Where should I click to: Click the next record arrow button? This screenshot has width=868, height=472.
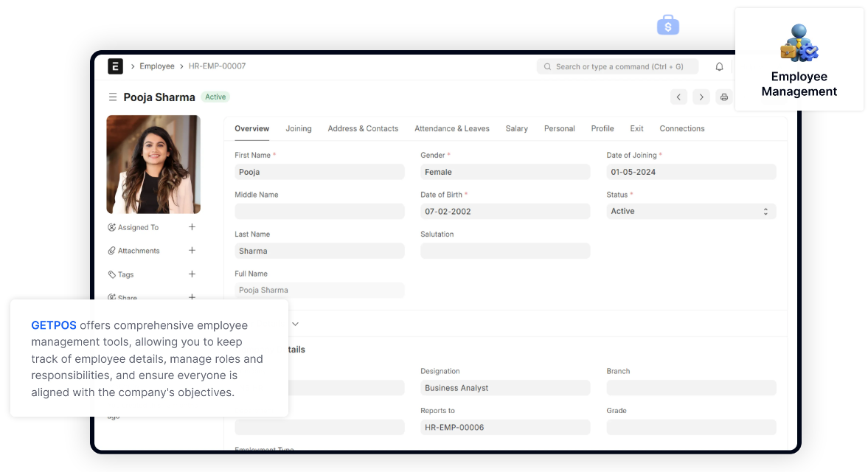[701, 97]
